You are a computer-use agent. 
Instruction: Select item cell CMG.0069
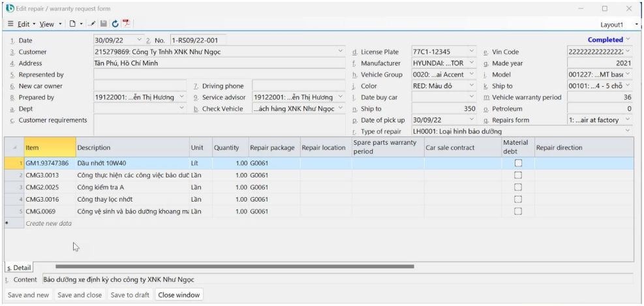coord(50,211)
